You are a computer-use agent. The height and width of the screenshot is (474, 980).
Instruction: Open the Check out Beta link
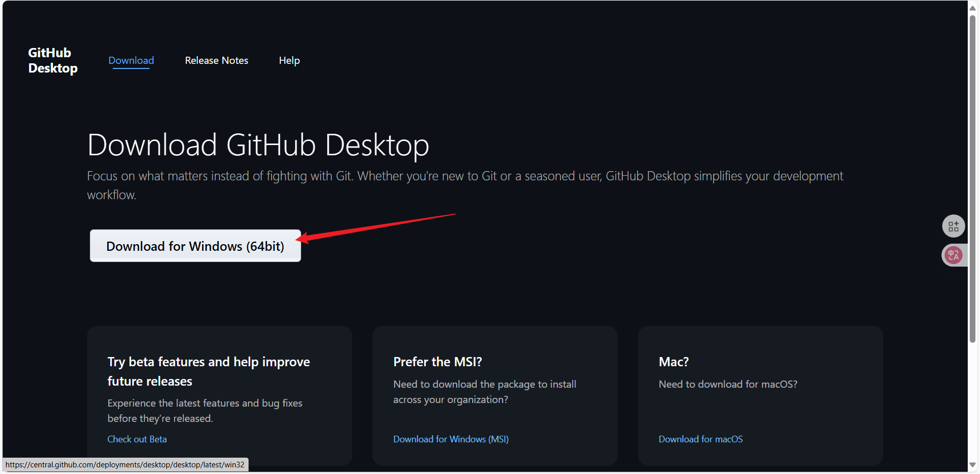click(137, 439)
